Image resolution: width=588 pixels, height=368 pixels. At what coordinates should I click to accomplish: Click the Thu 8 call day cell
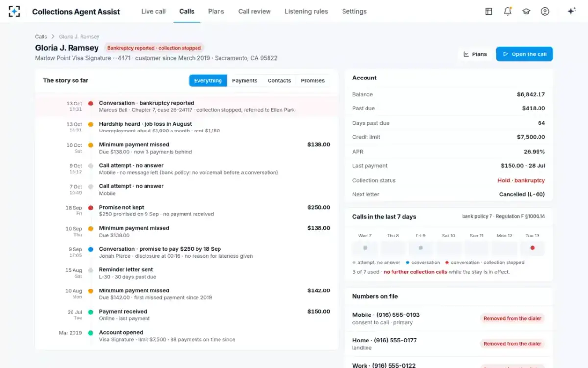(393, 248)
